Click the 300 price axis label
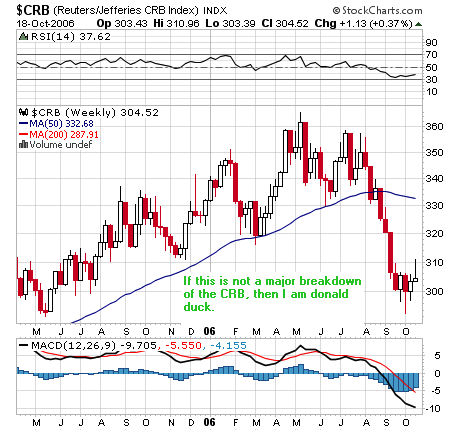 click(x=434, y=292)
